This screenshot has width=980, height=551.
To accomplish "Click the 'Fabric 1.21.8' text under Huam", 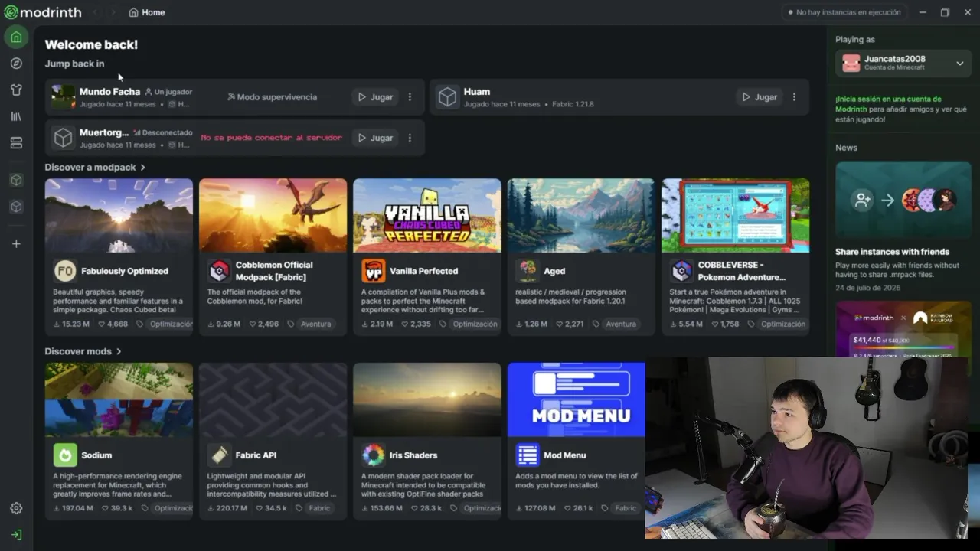I will pyautogui.click(x=573, y=104).
